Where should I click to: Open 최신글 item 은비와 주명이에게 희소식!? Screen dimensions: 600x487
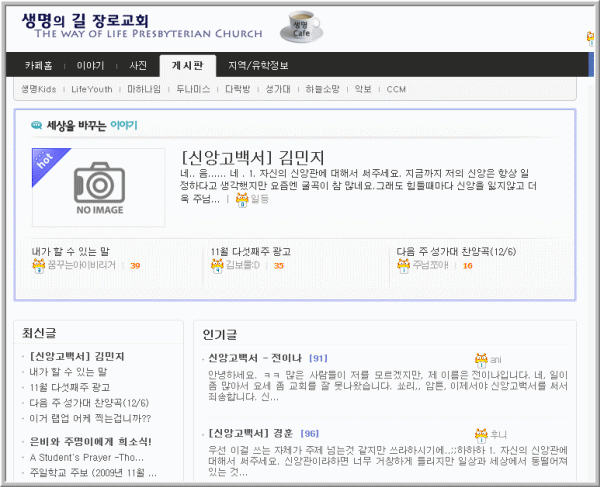91,442
